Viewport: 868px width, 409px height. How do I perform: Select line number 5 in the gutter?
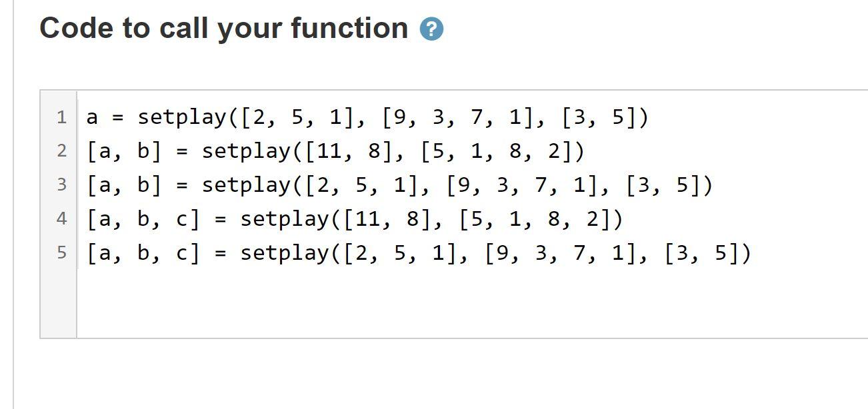pos(61,252)
